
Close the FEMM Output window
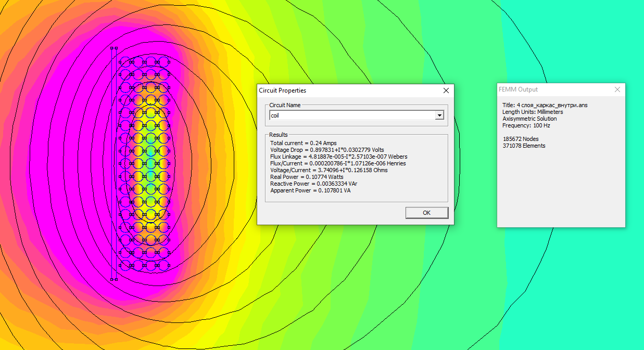click(617, 89)
